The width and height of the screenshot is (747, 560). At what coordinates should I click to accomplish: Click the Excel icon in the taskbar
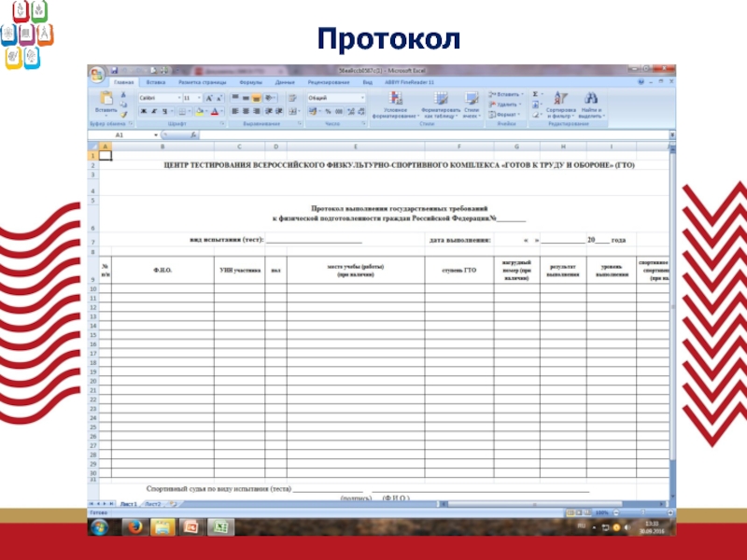click(x=219, y=526)
